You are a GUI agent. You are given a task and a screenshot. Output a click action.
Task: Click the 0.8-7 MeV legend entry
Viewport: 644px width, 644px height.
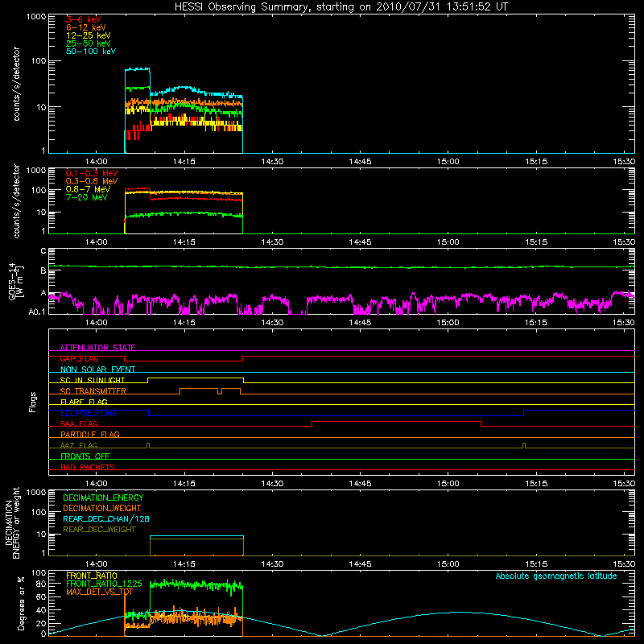coord(88,189)
